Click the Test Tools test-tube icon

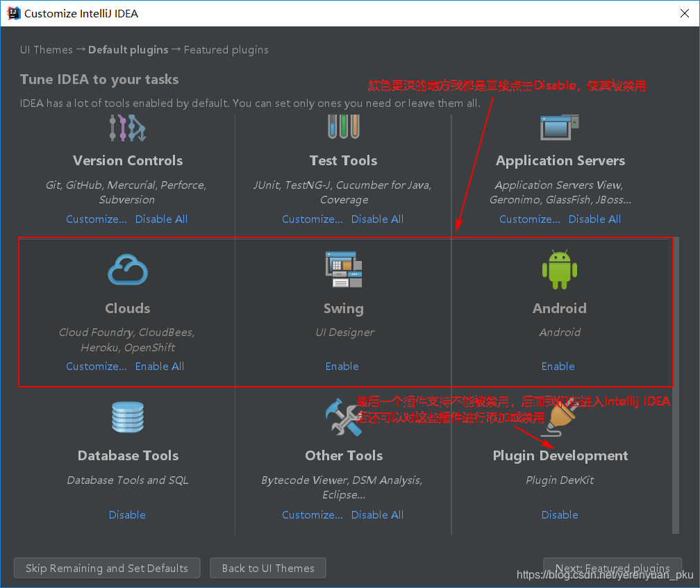pos(343,127)
